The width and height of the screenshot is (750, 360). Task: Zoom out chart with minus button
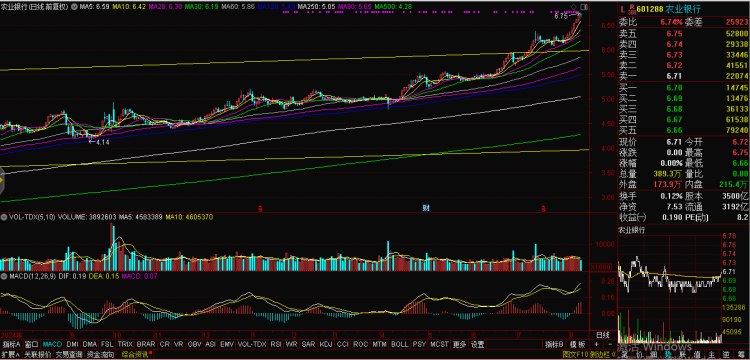610,344
